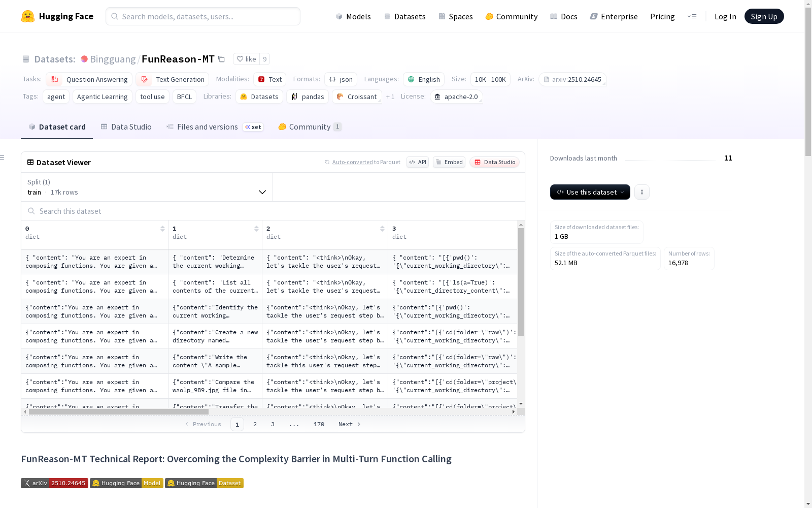
Task: Open more options three-dot menu
Action: pos(642,192)
